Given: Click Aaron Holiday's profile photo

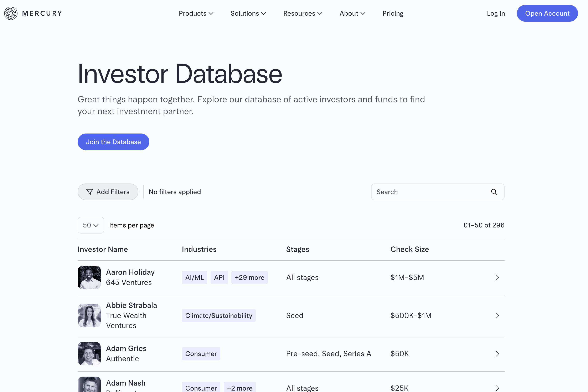Looking at the screenshot, I should (x=89, y=277).
